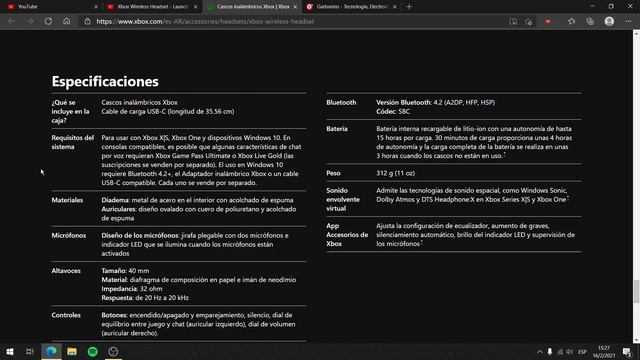This screenshot has height=360, width=640.
Task: Click the "Requisitos del sistema" label
Action: pyautogui.click(x=72, y=142)
